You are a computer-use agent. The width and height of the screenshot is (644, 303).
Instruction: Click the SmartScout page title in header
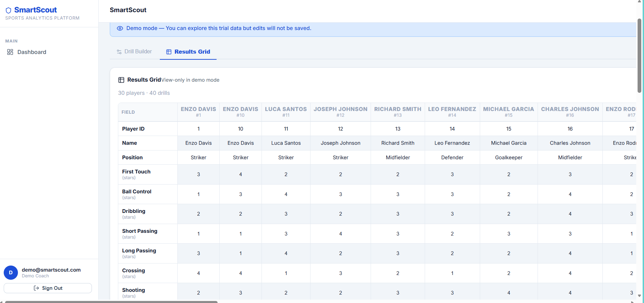point(128,10)
